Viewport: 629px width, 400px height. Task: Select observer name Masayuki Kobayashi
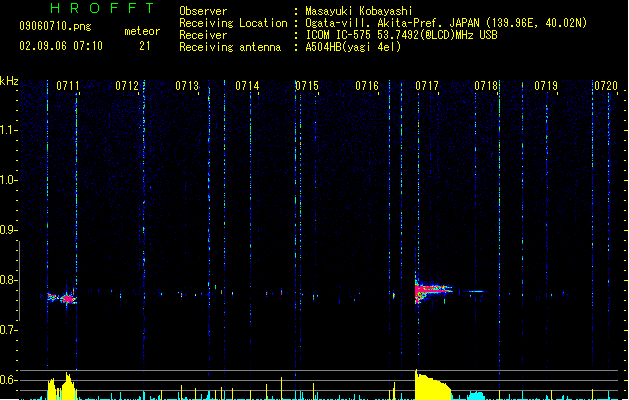359,11
